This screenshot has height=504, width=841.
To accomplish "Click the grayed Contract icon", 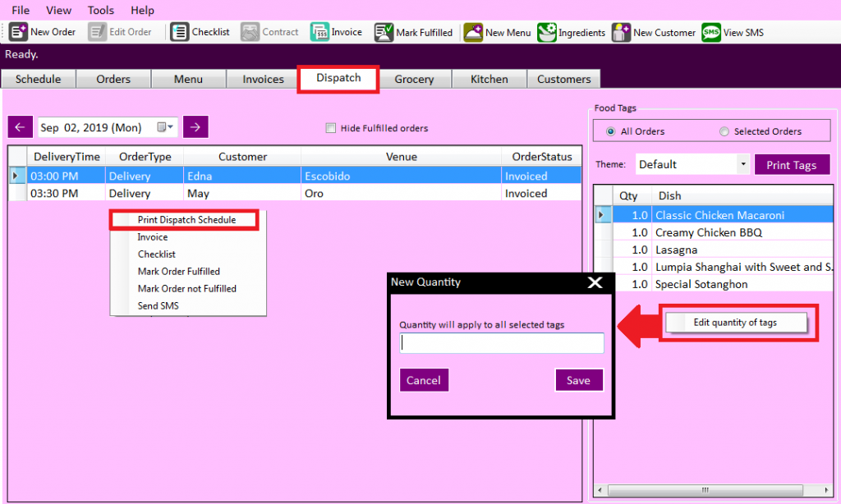I will [x=269, y=32].
